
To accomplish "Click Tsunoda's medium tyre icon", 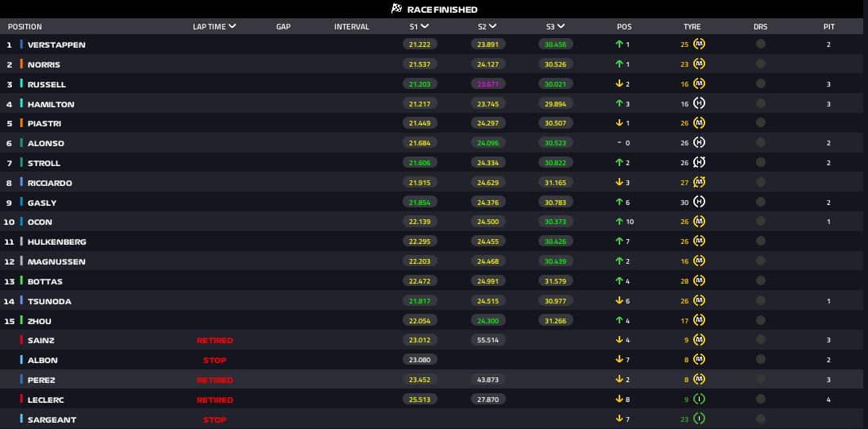I will pos(699,300).
